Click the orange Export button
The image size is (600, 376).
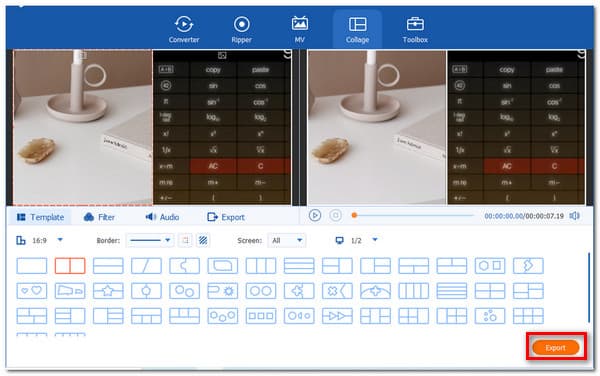[555, 347]
